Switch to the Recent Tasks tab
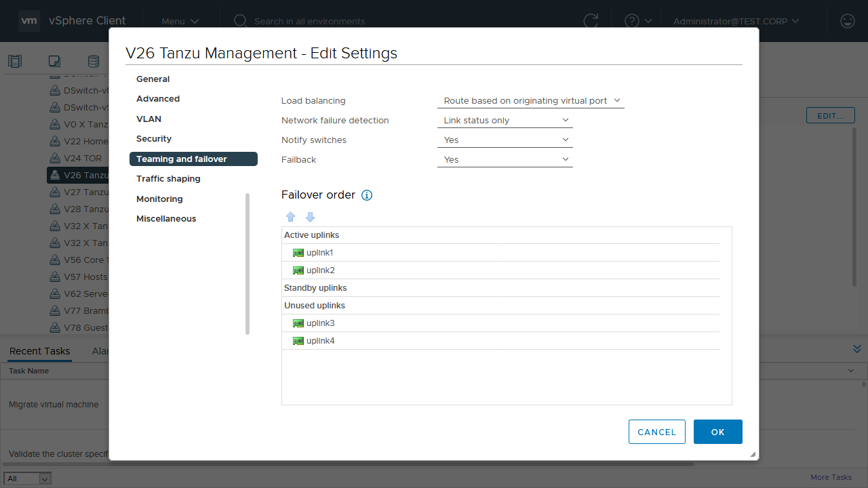Viewport: 868px width, 488px height. click(x=39, y=351)
